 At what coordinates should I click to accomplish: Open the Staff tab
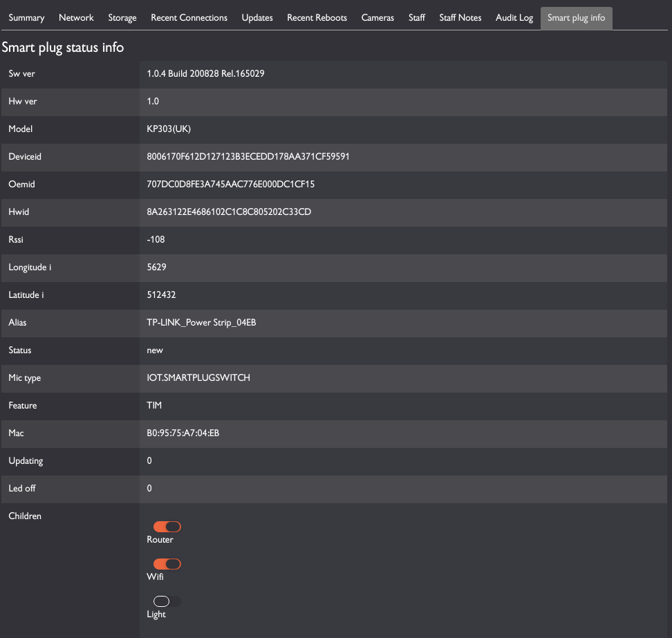417,18
